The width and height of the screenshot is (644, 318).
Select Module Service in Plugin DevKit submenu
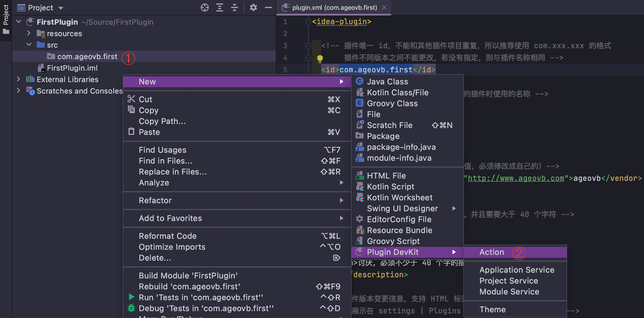[515, 292]
